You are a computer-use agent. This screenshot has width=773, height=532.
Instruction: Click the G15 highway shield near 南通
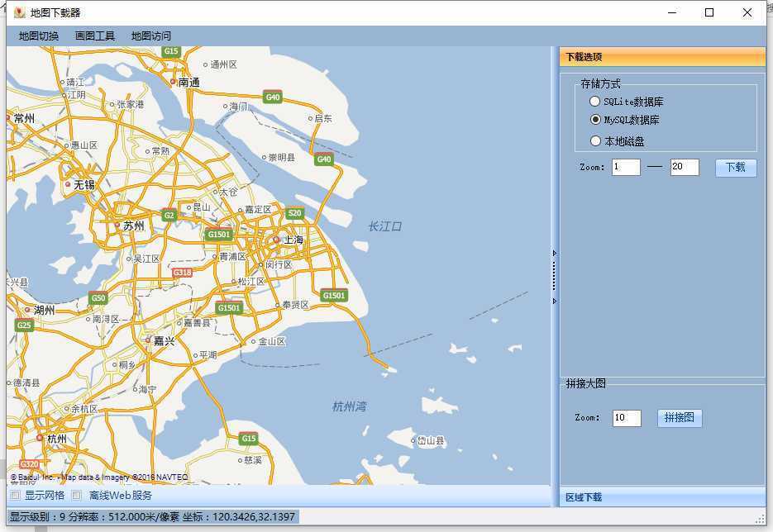(171, 51)
